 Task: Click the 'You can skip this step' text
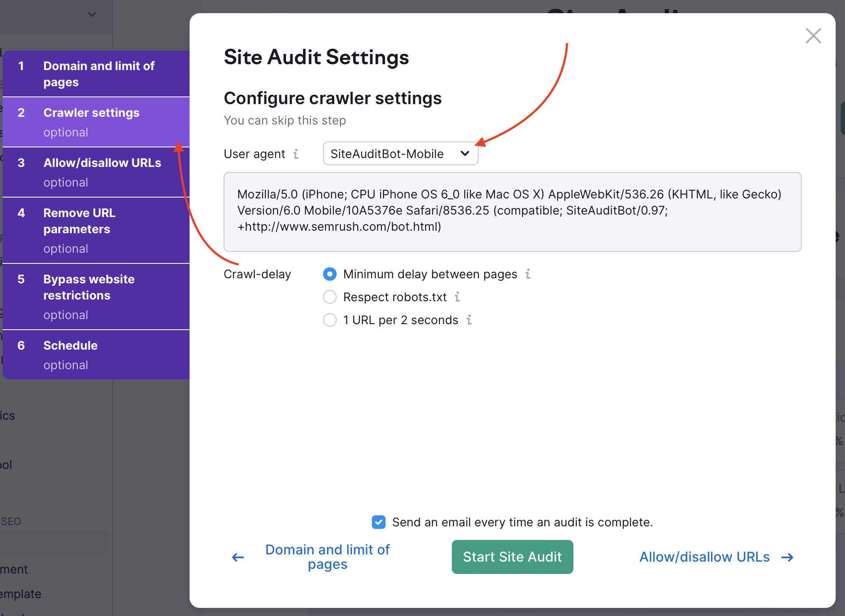pos(285,120)
